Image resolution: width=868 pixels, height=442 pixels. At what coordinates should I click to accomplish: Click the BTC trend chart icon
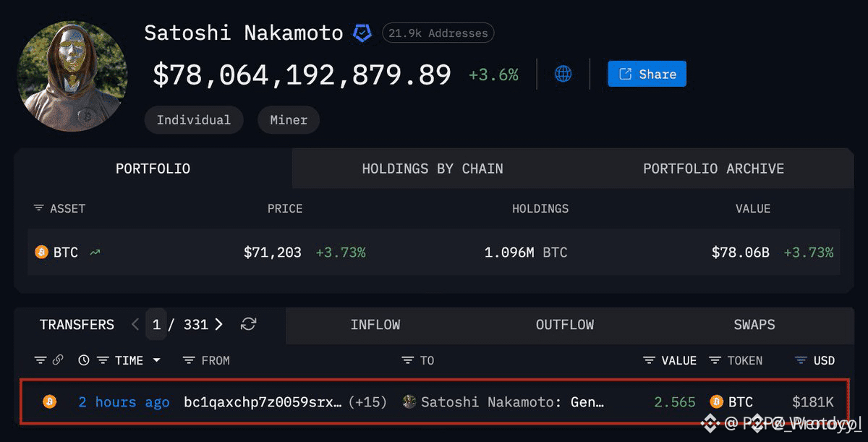pos(95,252)
